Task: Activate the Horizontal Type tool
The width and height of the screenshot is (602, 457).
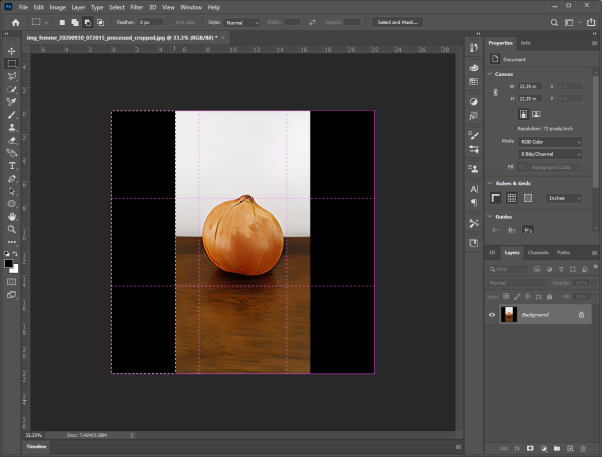Action: [12, 166]
